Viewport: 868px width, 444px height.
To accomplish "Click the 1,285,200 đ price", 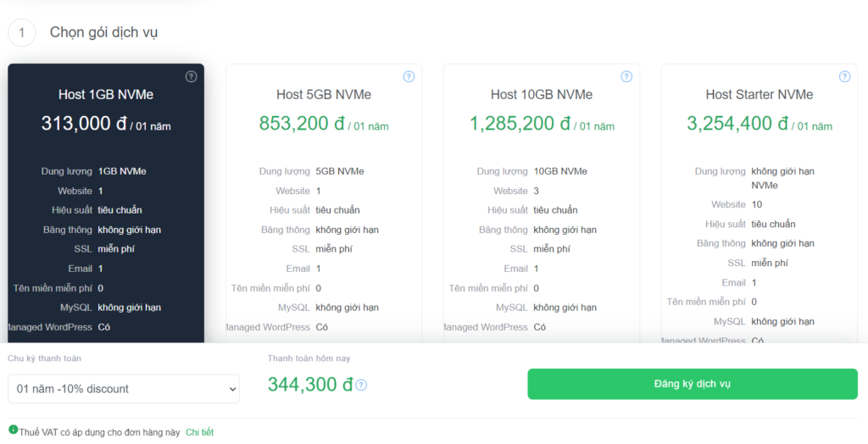I will (x=520, y=123).
